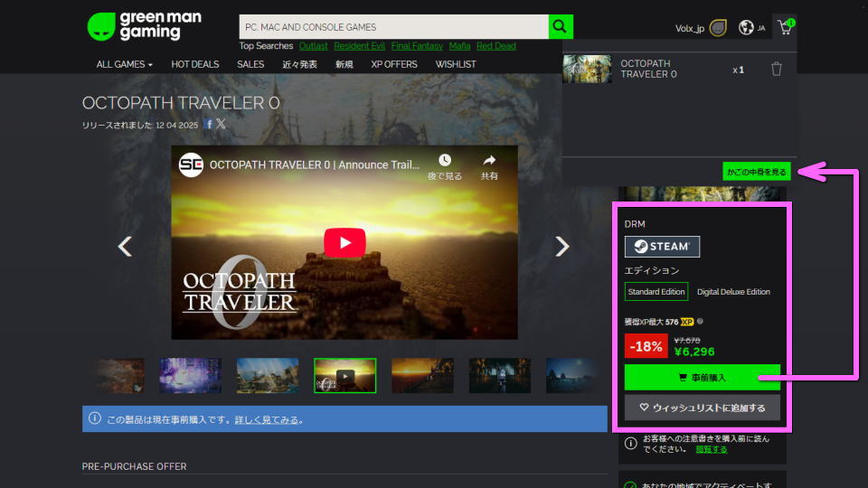868x488 pixels.
Task: Click the SE channel logo on video
Action: [x=191, y=164]
